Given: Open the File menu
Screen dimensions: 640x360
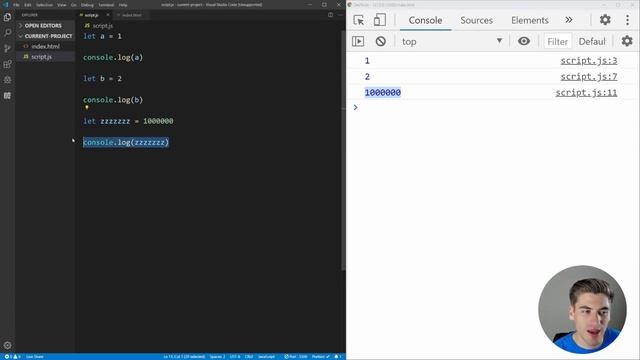Looking at the screenshot, I should coord(16,5).
